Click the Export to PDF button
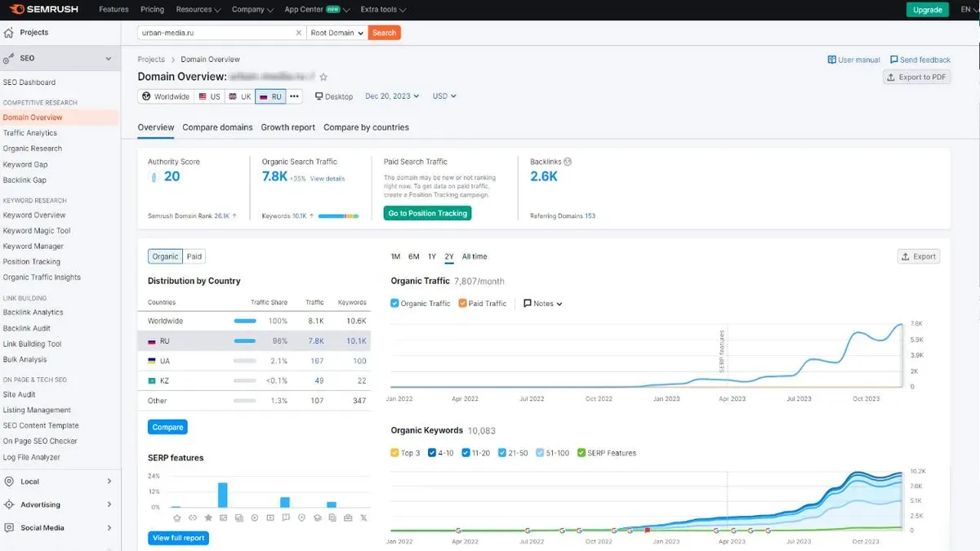This screenshot has width=980, height=551. 917,77
